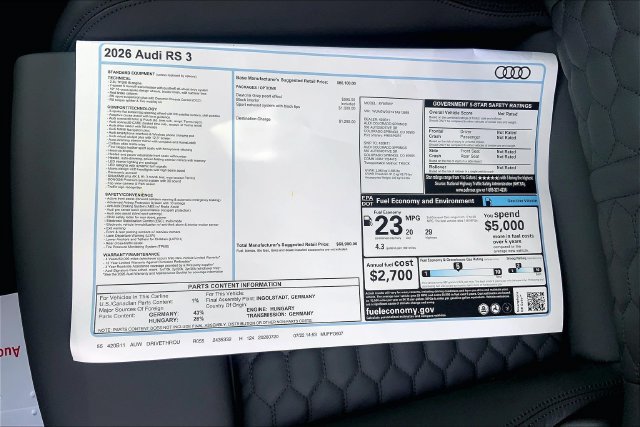Click the 'Annual fuel cost' label
This screenshot has height=427, width=640.
[x=390, y=263]
